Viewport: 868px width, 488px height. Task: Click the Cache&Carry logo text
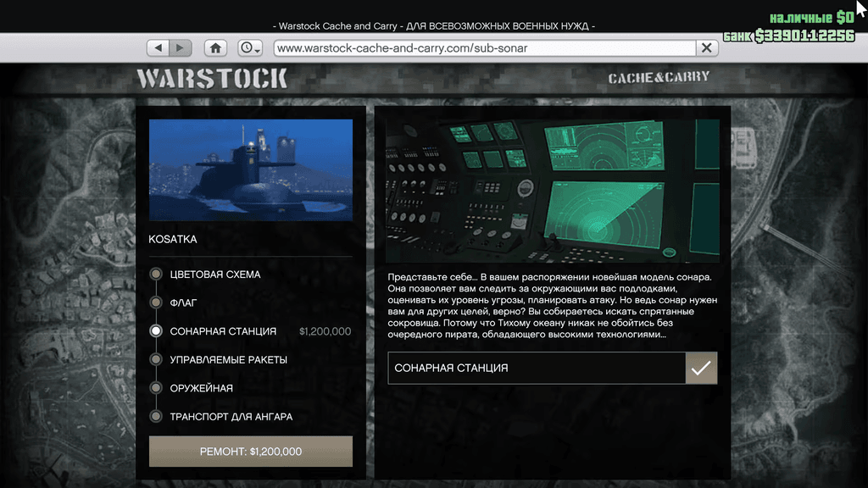(x=659, y=77)
